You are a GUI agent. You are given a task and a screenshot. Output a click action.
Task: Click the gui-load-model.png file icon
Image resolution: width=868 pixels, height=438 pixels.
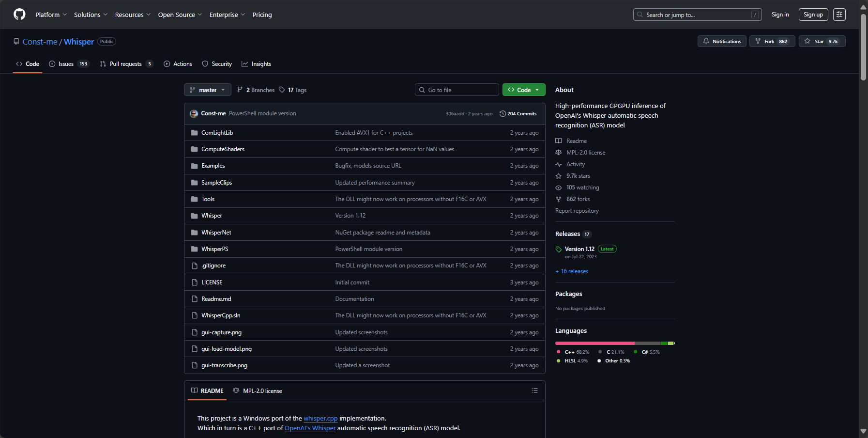pyautogui.click(x=195, y=349)
